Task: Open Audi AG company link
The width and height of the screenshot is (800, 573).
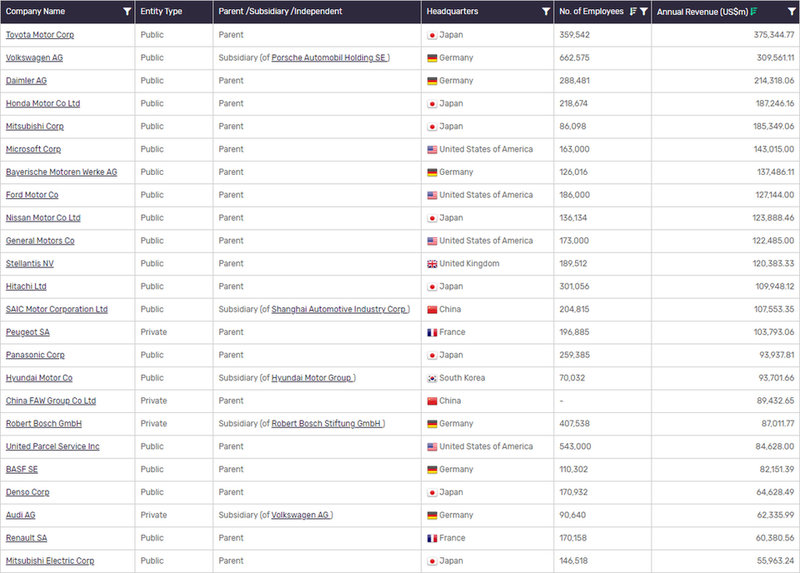Action: (20, 515)
